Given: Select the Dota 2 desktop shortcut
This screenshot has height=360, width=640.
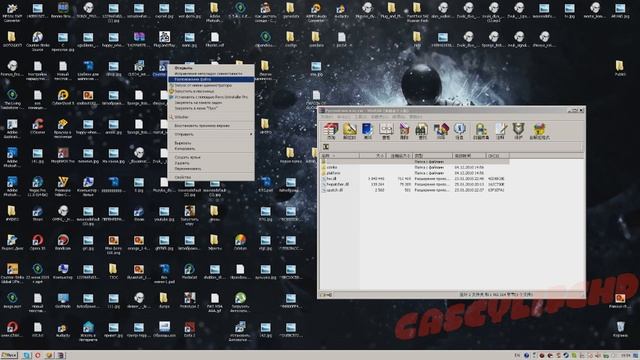Looking at the screenshot, I should pos(189,329).
